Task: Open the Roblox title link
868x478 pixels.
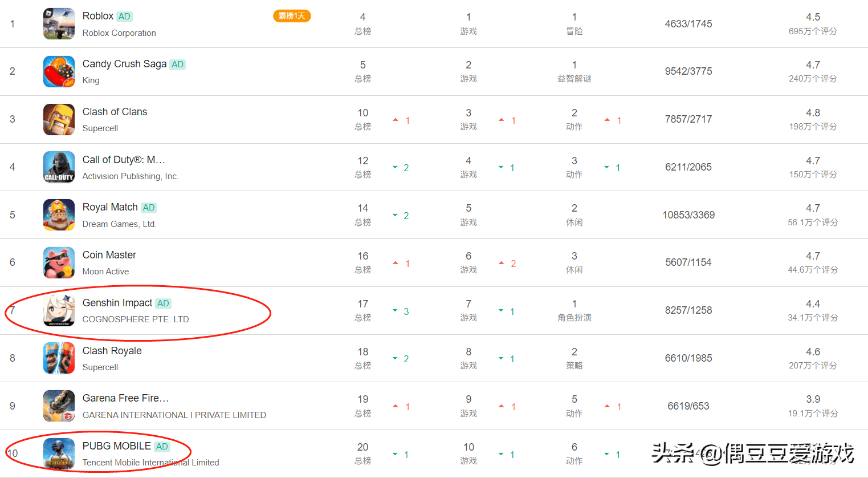Action: 98,16
